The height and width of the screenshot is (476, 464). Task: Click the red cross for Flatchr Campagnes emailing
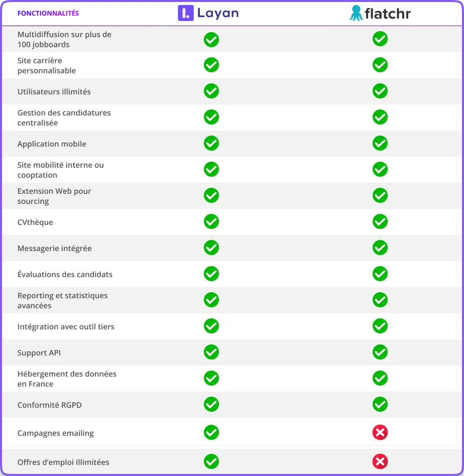[380, 432]
